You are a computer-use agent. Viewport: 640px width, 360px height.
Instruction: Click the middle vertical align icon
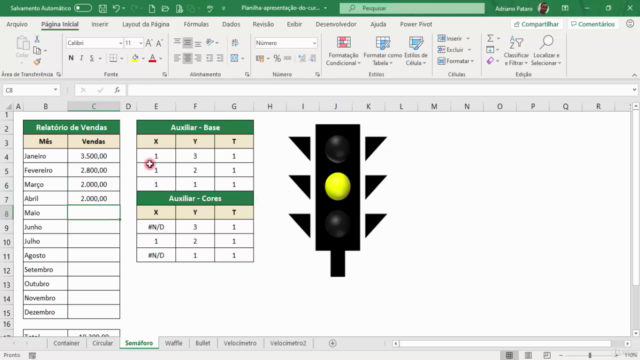pyautogui.click(x=187, y=42)
